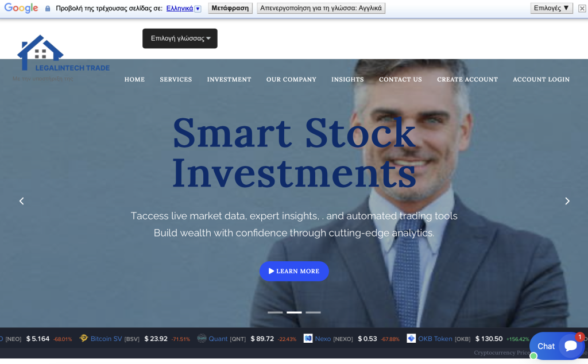Advance to the next slide arrow
This screenshot has width=588, height=364.
[567, 202]
